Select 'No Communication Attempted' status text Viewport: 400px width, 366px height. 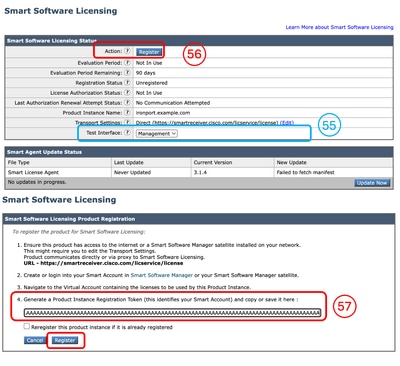pyautogui.click(x=173, y=103)
